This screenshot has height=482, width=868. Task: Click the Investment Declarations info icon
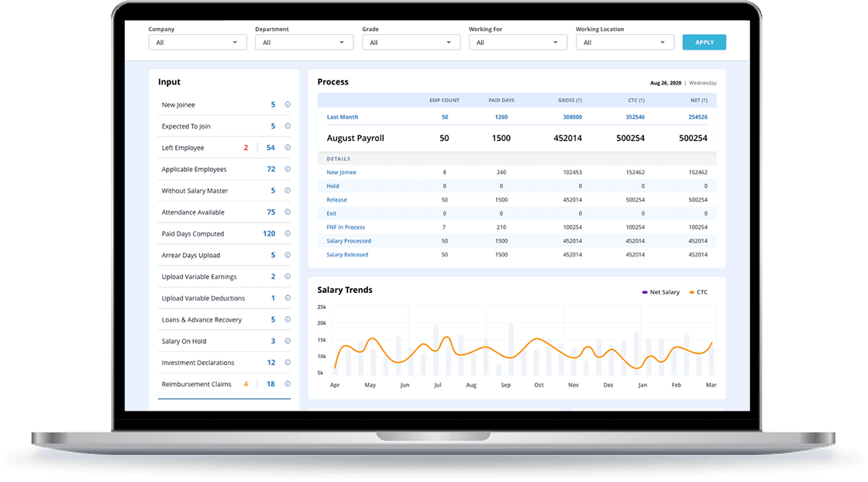coord(288,362)
